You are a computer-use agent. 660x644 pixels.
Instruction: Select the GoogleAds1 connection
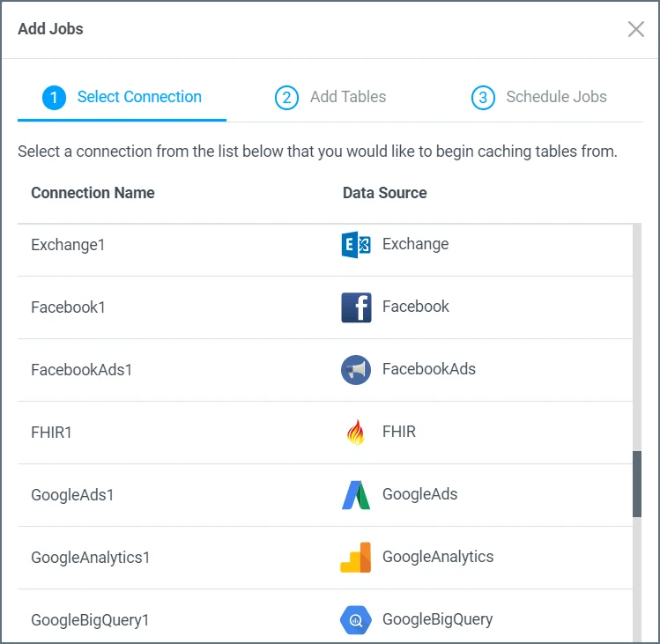tap(325, 495)
